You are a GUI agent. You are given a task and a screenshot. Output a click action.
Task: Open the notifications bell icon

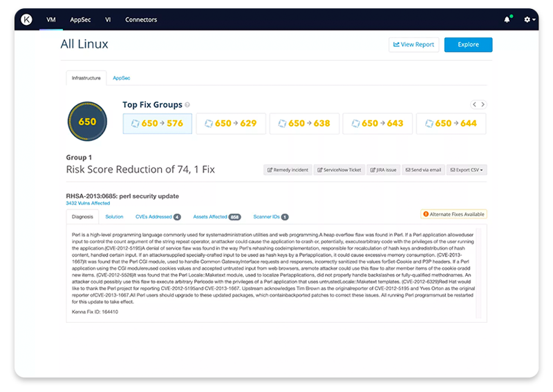(507, 19)
